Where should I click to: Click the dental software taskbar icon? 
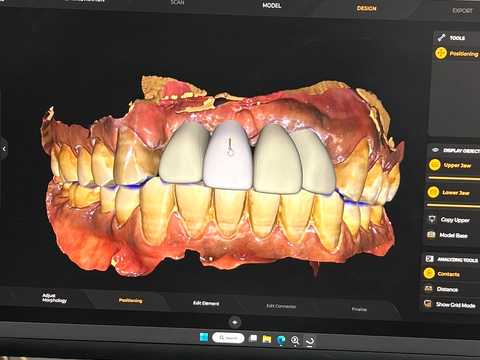310,341
